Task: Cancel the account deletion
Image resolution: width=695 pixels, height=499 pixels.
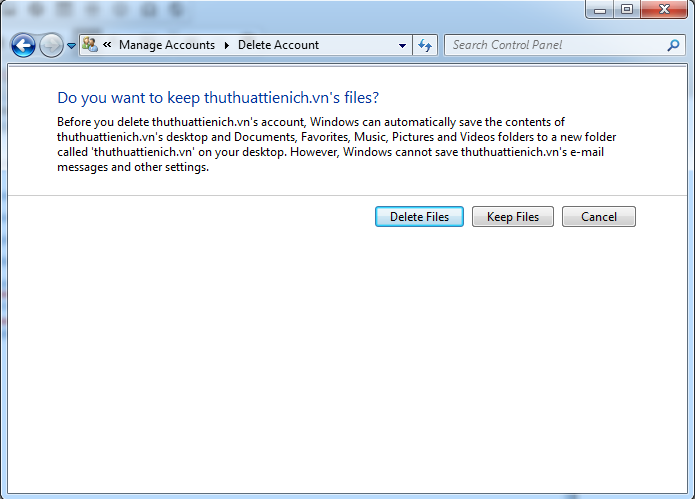Action: click(x=598, y=217)
